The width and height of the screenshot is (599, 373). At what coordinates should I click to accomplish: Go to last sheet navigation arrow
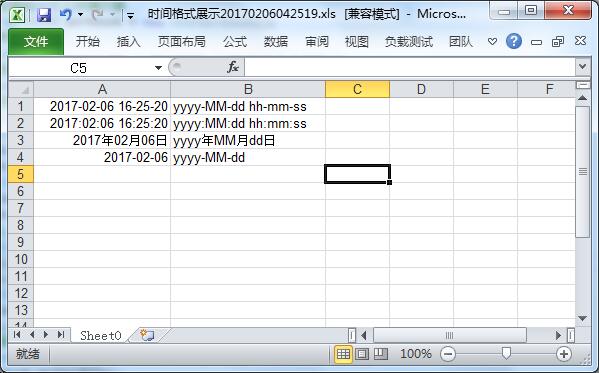(x=61, y=335)
